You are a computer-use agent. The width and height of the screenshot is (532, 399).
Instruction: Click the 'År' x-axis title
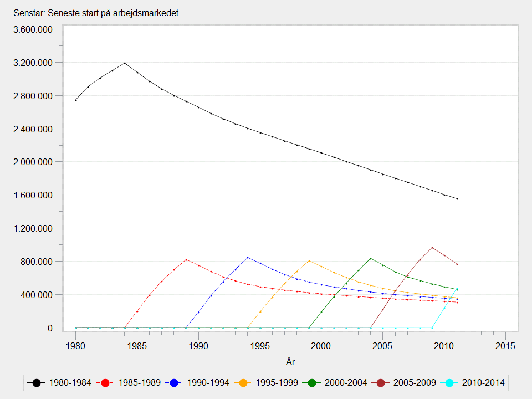pyautogui.click(x=290, y=362)
